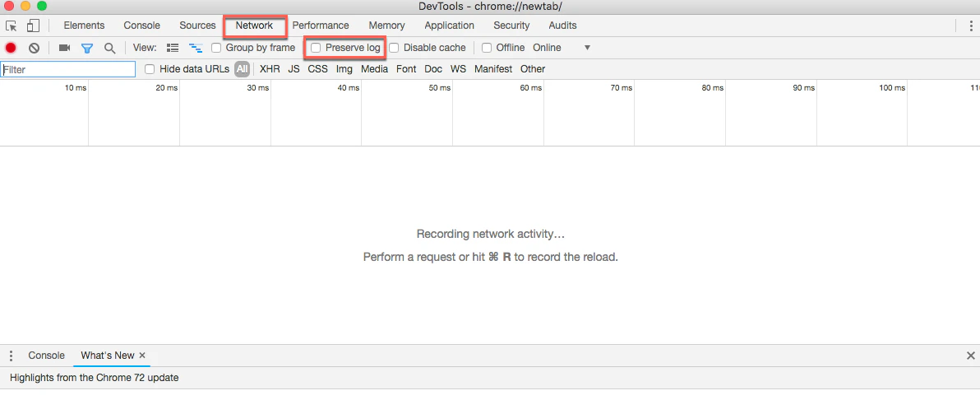
Task: Stop recording with the red record button
Action: (11, 48)
